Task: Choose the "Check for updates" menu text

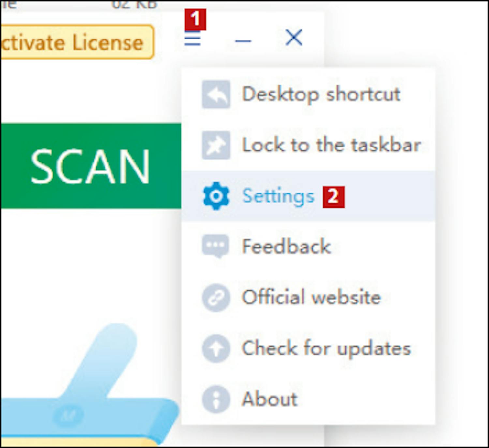Action: tap(326, 348)
